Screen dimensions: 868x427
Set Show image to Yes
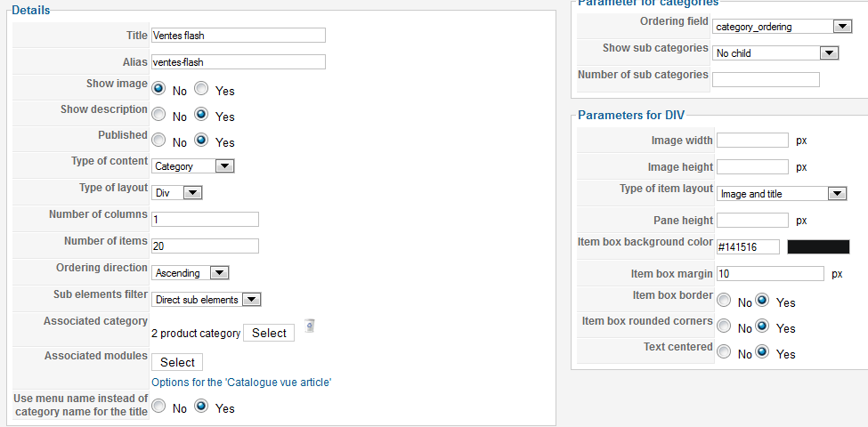[x=201, y=89]
